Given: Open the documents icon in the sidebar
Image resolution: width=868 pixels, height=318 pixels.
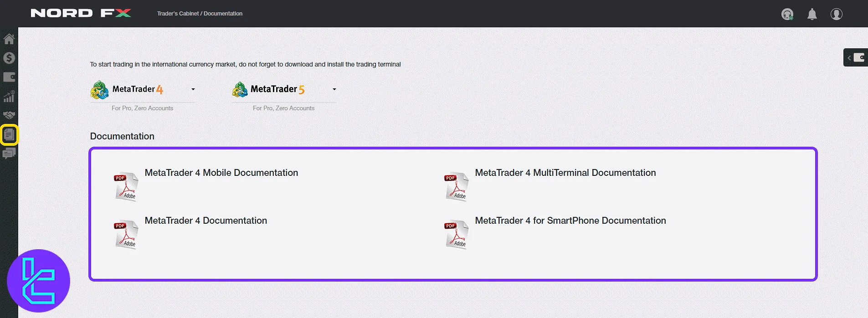Looking at the screenshot, I should (x=9, y=134).
